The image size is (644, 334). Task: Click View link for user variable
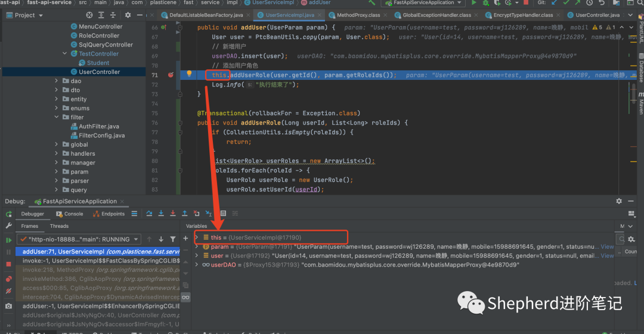(x=608, y=255)
